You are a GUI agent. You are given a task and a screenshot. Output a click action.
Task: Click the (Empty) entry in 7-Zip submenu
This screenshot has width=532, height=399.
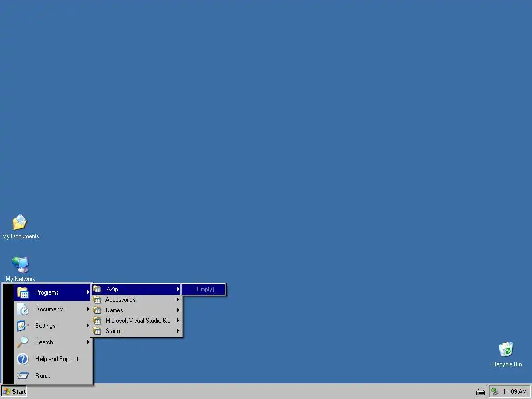(204, 289)
